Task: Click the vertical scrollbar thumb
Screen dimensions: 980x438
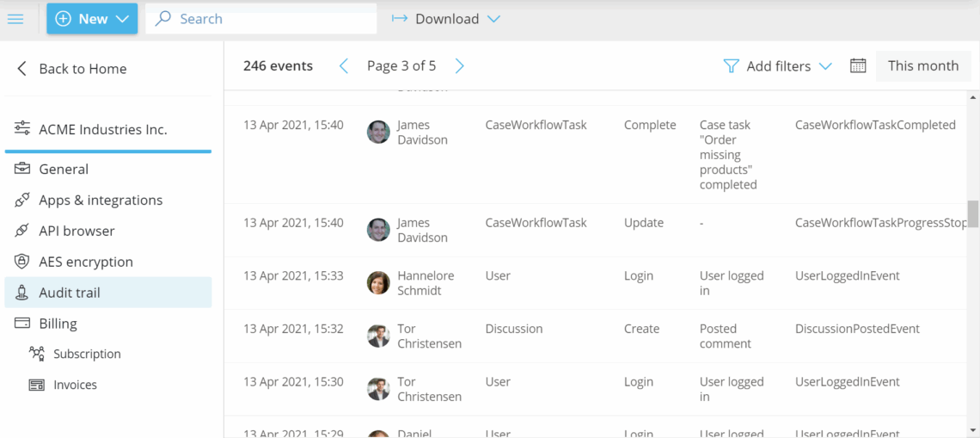Action: tap(972, 213)
